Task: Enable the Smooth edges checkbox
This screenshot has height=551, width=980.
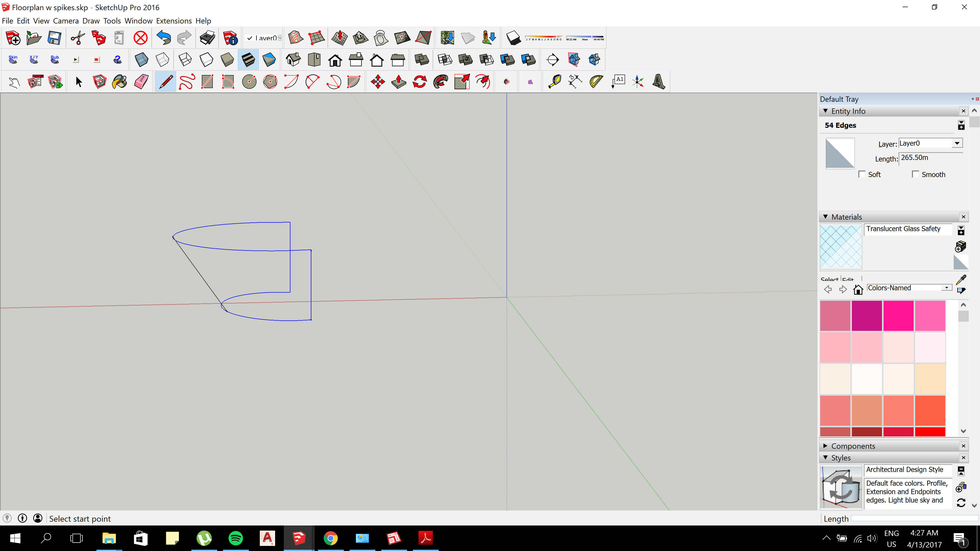Action: [x=916, y=174]
